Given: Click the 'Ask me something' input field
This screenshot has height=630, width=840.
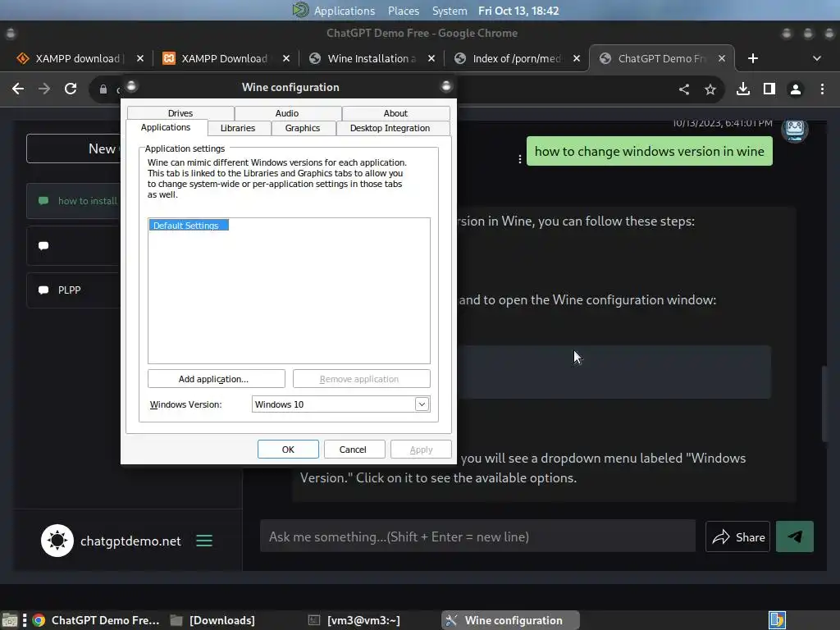Looking at the screenshot, I should 478,536.
